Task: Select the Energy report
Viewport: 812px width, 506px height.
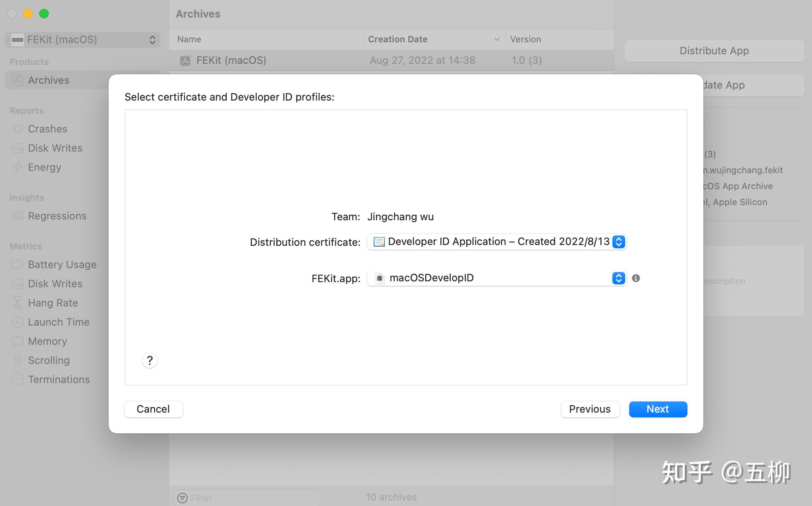Action: click(x=44, y=167)
